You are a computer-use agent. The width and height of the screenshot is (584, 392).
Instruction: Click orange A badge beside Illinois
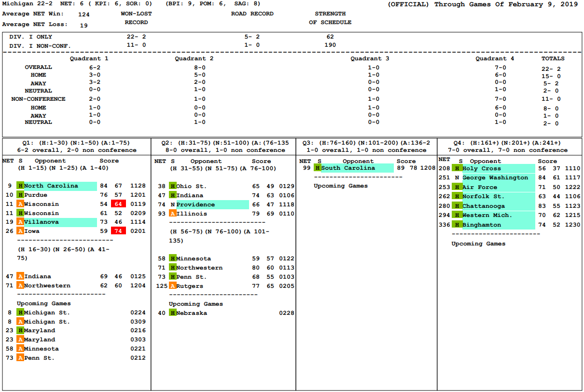(172, 214)
